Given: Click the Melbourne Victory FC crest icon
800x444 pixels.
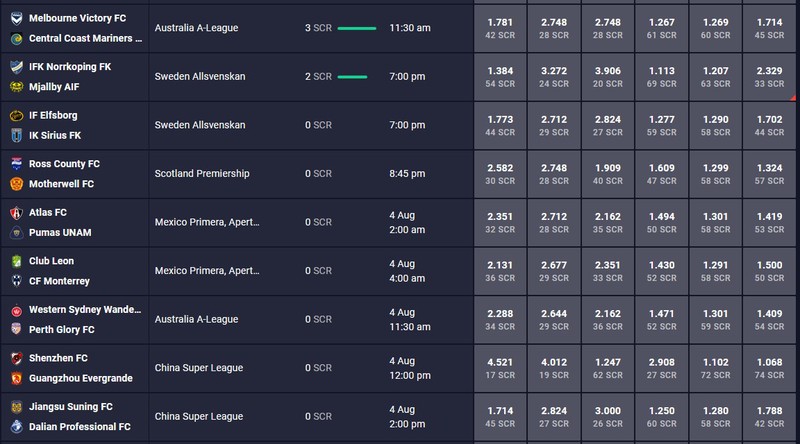Looking at the screenshot, I should [16, 18].
